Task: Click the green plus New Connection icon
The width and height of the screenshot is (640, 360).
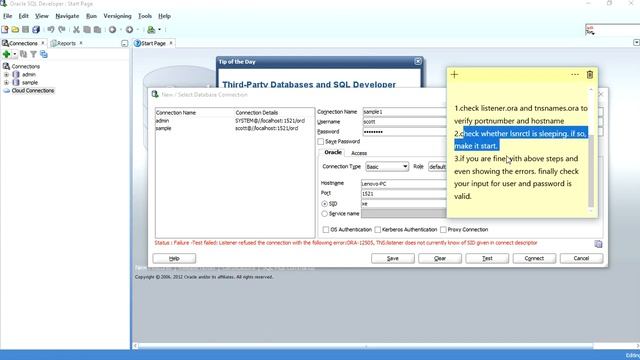Action: [x=6, y=54]
